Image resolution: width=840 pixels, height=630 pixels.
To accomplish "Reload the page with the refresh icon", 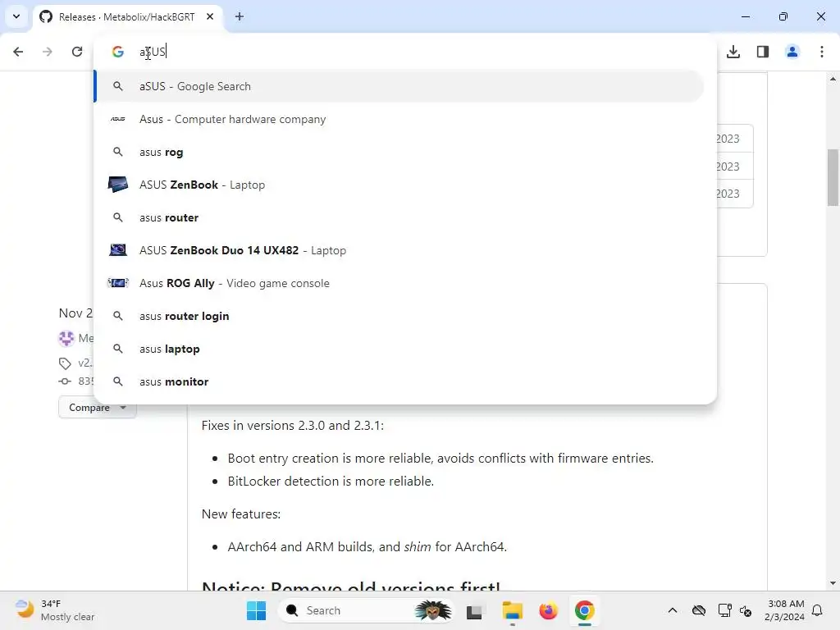I will point(77,52).
